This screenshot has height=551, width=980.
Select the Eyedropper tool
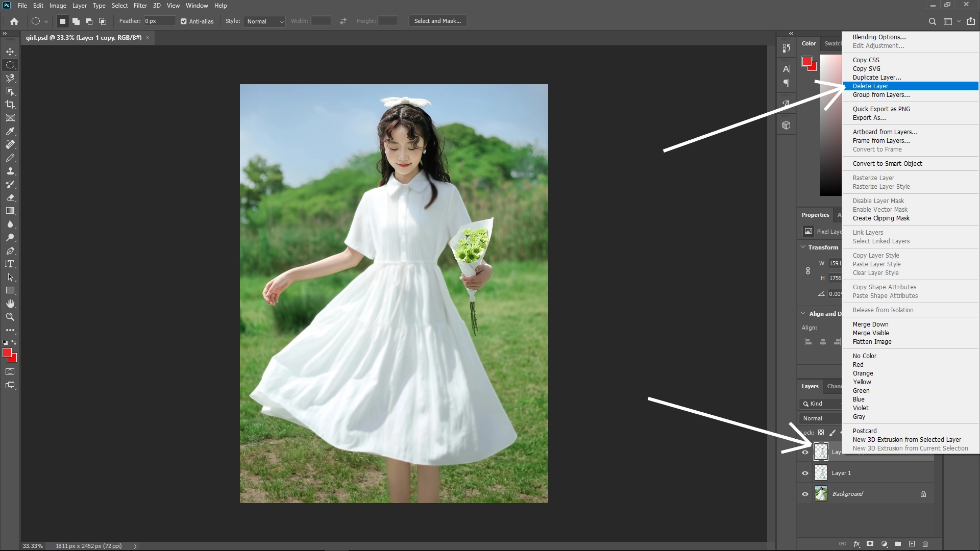[x=10, y=131]
